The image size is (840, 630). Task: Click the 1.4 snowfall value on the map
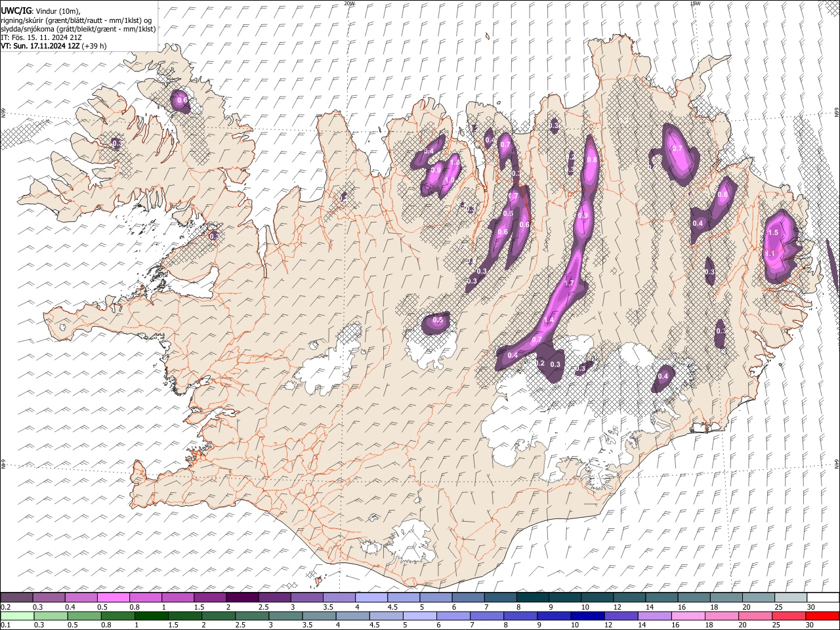pyautogui.click(x=549, y=320)
